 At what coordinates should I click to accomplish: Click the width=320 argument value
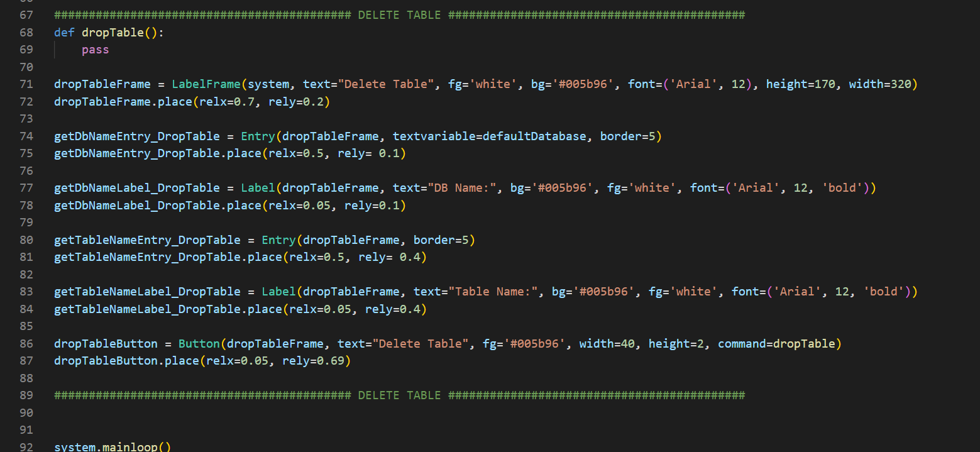[901, 84]
